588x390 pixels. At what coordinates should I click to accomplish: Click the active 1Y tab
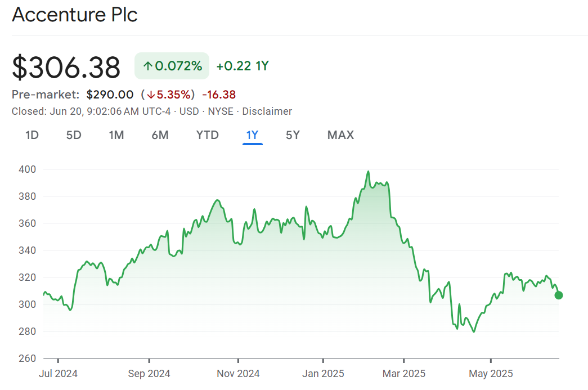pyautogui.click(x=252, y=135)
